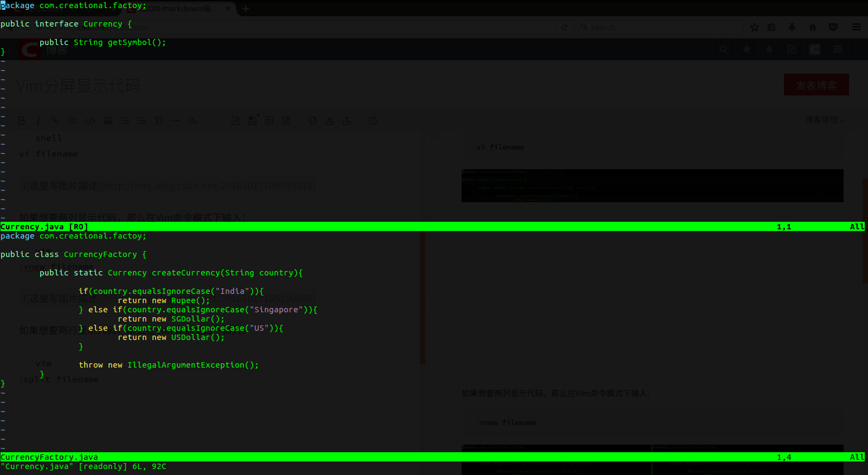868x475 pixels.
Task: Click the return new SGDollar() line
Action: tap(171, 319)
